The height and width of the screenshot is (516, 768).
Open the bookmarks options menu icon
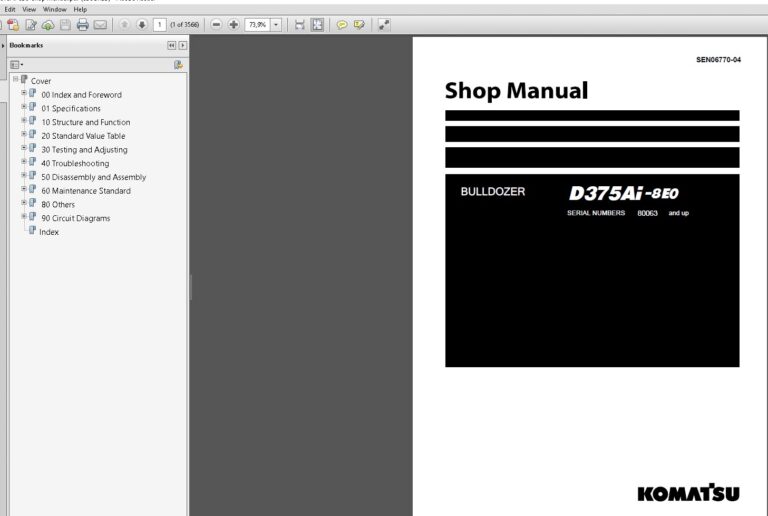(17, 65)
